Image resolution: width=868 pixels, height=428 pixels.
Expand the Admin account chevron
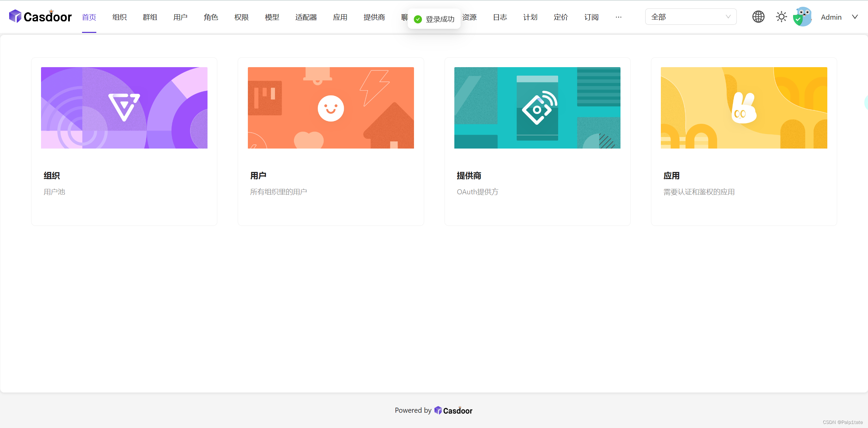click(855, 17)
